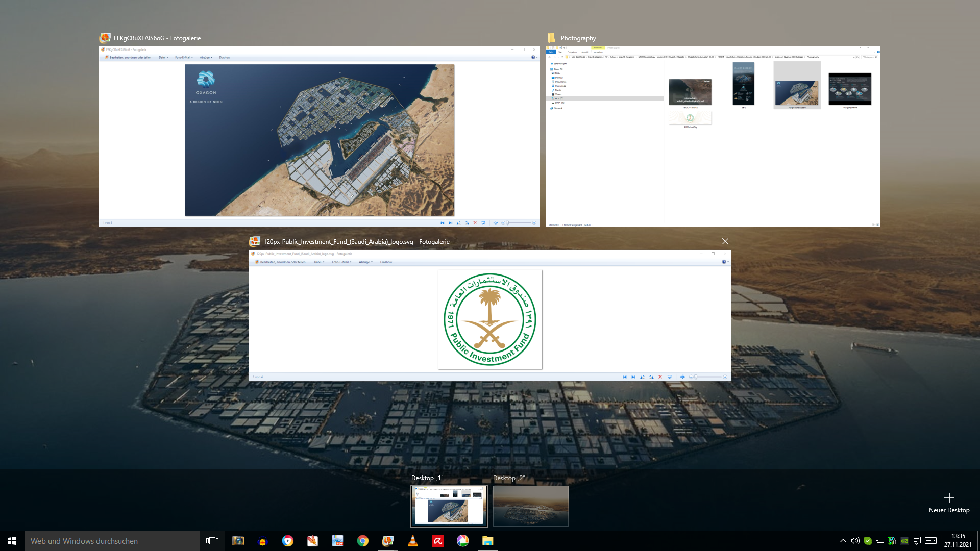Viewport: 980px width, 551px height.
Task: Expand the hidden system tray icons chevron
Action: pyautogui.click(x=843, y=541)
